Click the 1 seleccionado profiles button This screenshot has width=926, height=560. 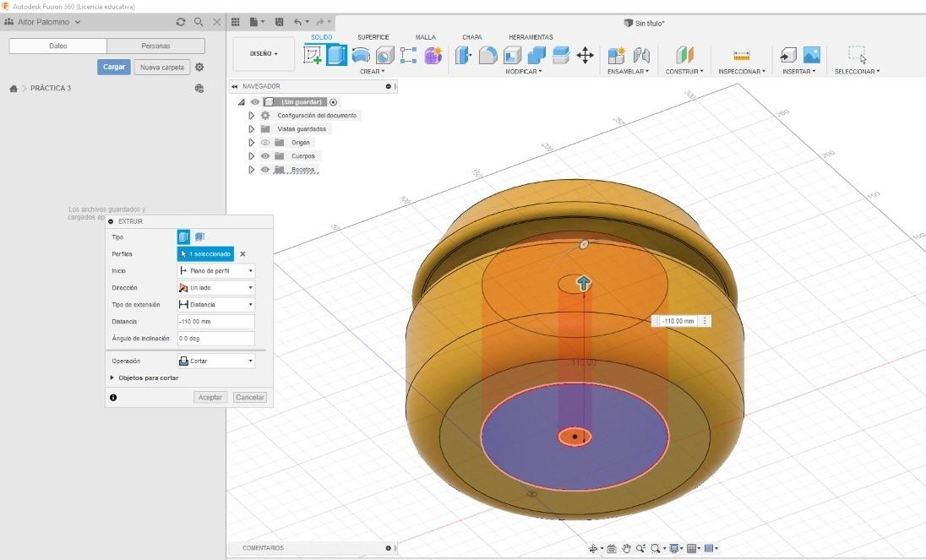[205, 253]
